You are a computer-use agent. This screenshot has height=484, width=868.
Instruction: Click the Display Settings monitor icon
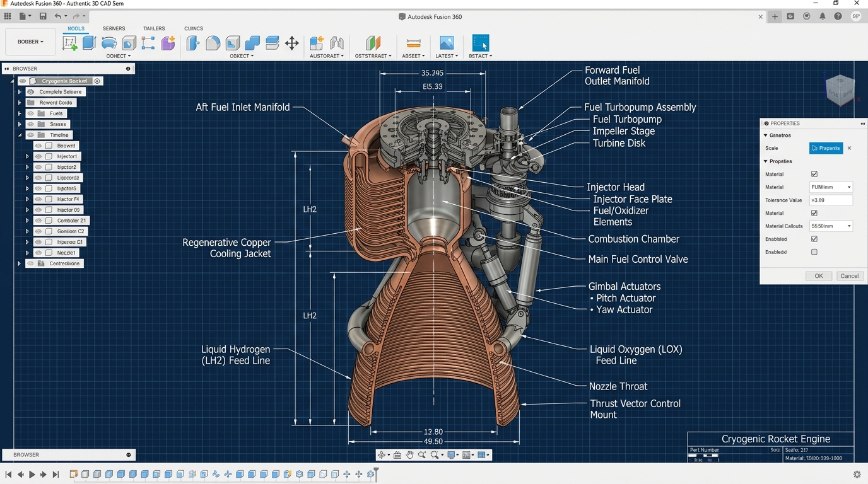[x=452, y=455]
